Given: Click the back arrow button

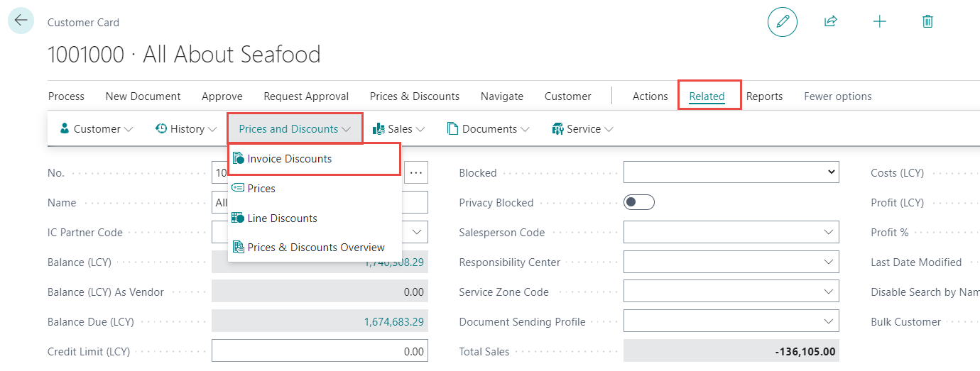Looking at the screenshot, I should (20, 21).
